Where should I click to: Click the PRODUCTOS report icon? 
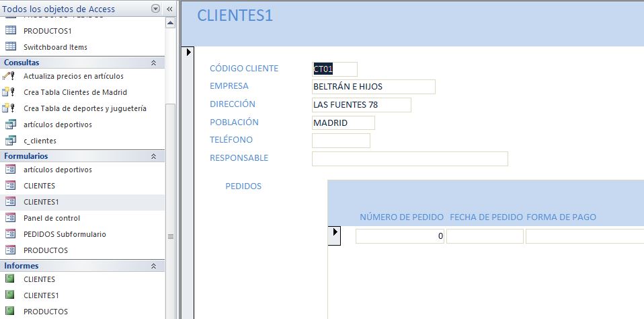coord(10,311)
